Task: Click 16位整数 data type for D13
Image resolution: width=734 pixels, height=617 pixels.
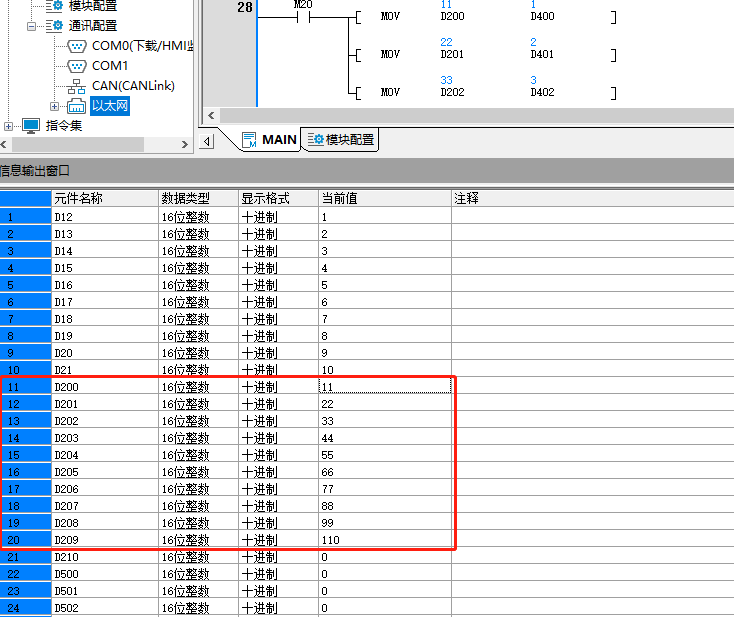Action: 198,234
